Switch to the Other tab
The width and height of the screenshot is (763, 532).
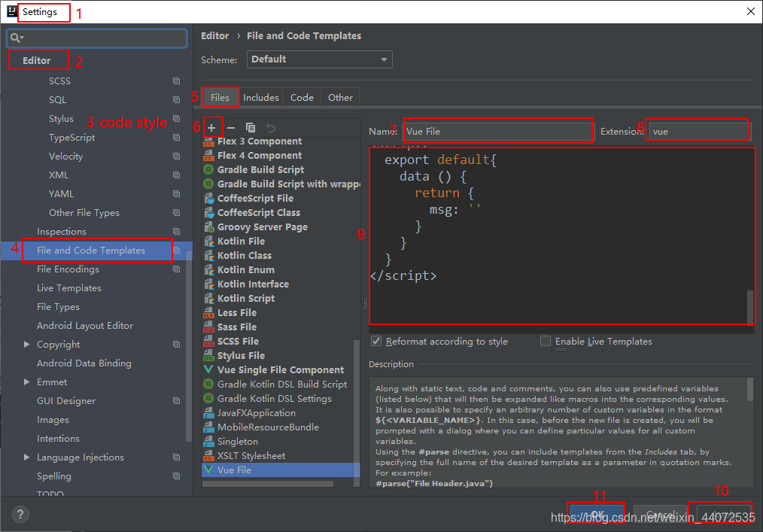tap(340, 97)
